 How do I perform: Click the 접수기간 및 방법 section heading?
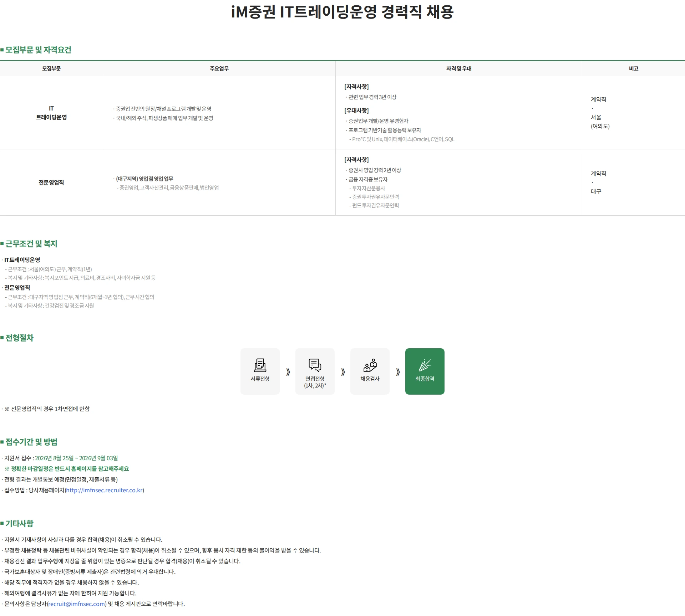tap(31, 442)
